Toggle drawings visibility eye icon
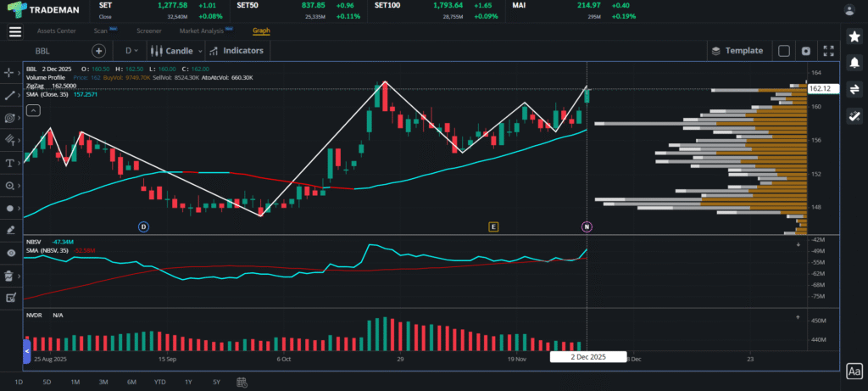 coord(10,253)
